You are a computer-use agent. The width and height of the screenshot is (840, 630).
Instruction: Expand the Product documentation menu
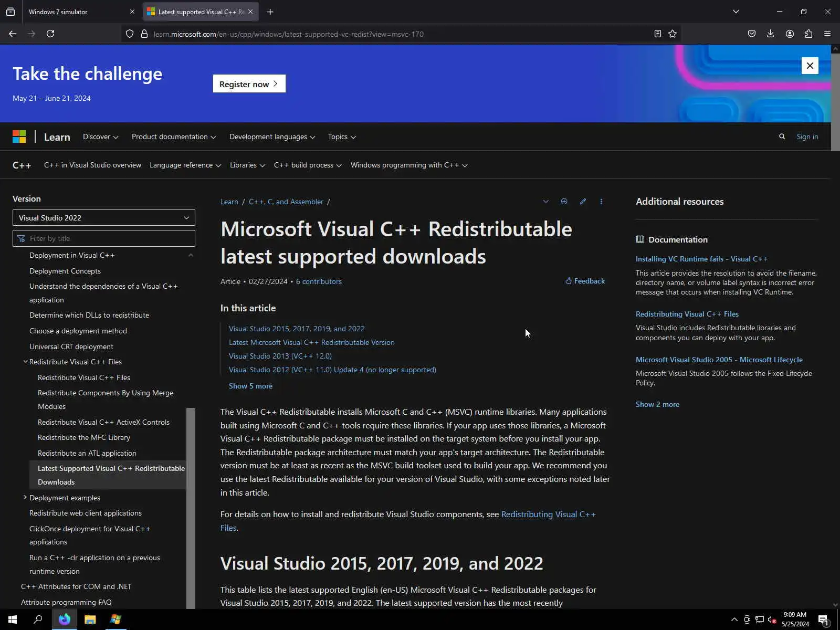(x=174, y=136)
